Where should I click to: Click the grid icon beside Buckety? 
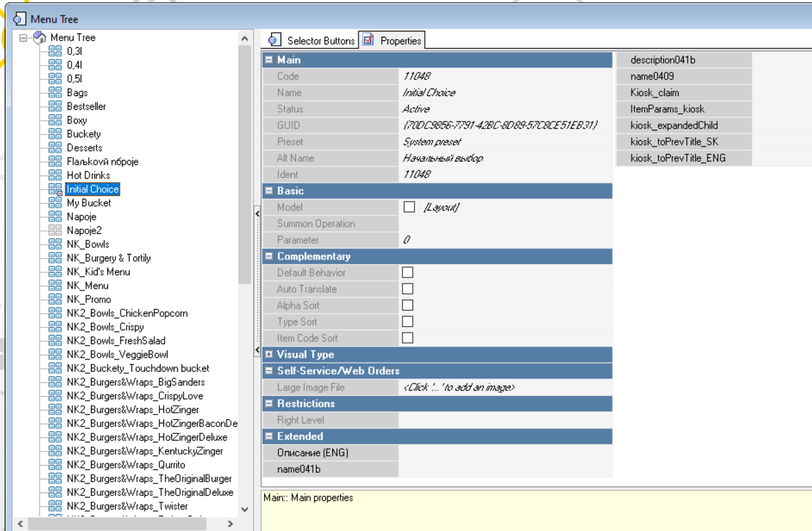55,134
